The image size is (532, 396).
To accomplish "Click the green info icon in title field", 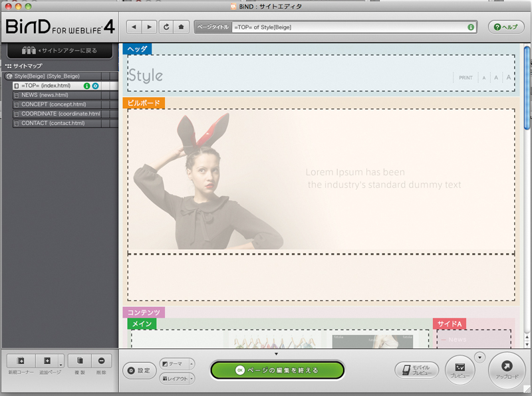I will pyautogui.click(x=471, y=27).
